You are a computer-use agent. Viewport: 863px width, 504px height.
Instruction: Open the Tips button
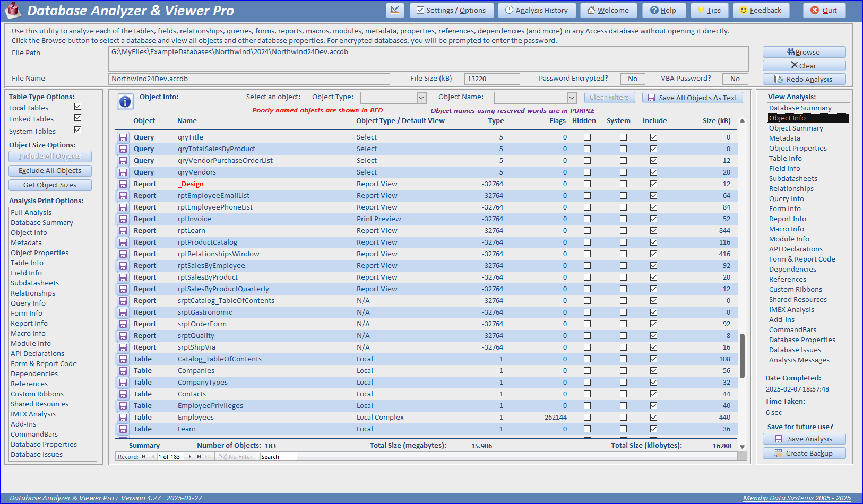pyautogui.click(x=710, y=10)
